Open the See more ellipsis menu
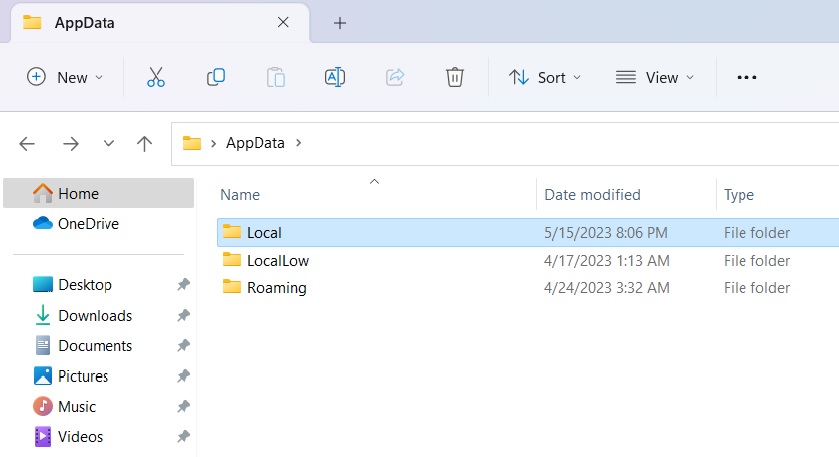 [x=746, y=77]
